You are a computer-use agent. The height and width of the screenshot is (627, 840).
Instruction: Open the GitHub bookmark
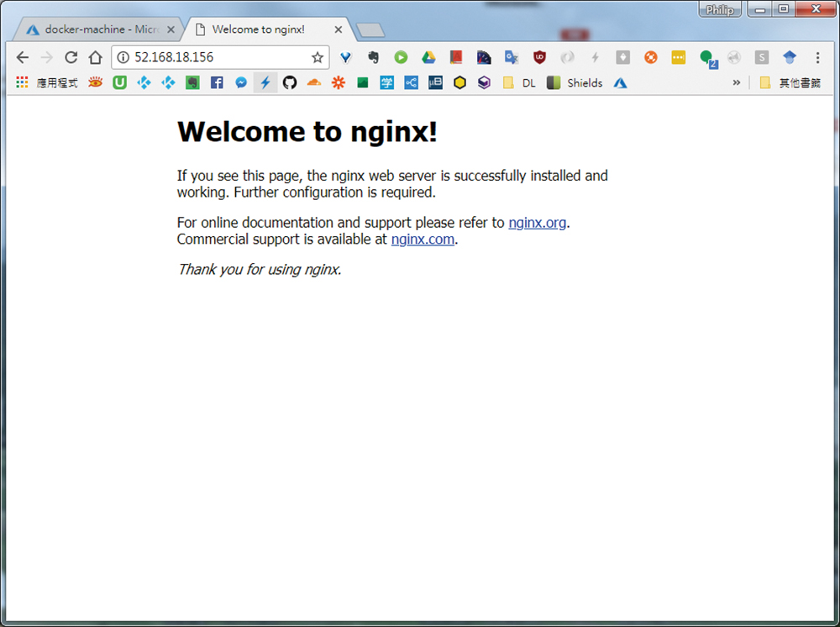289,82
